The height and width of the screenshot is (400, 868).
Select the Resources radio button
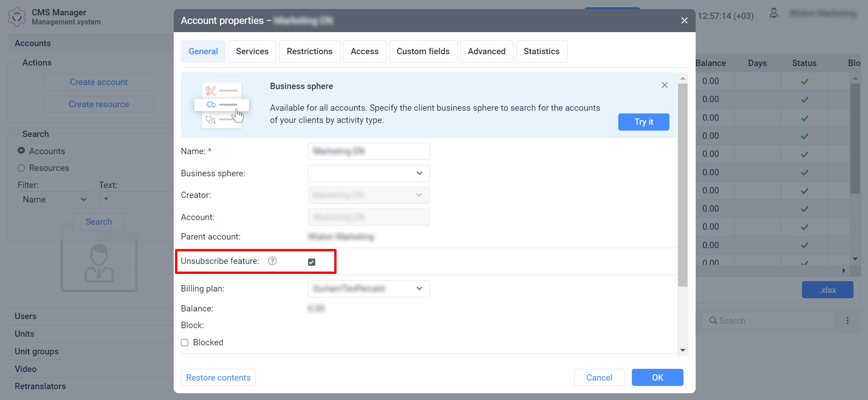tap(21, 168)
